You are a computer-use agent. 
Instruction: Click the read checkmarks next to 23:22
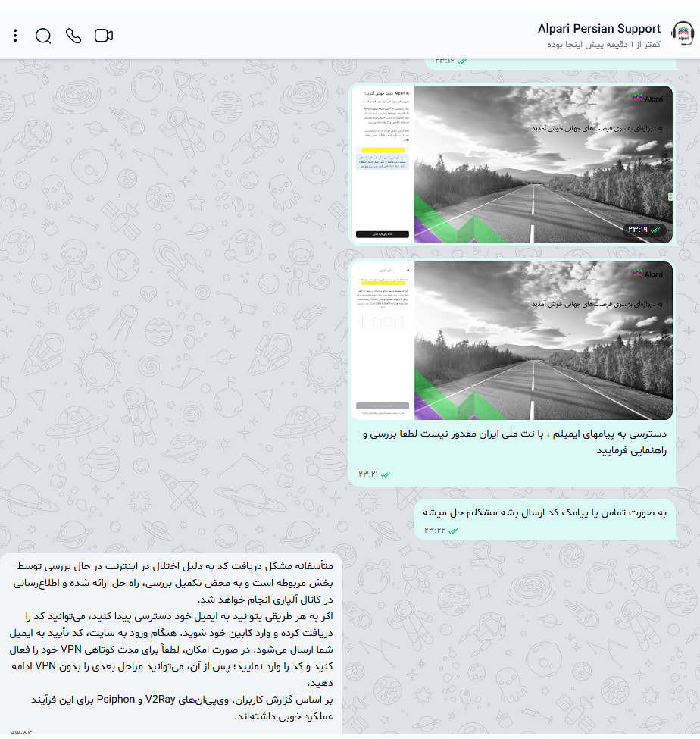tap(453, 531)
